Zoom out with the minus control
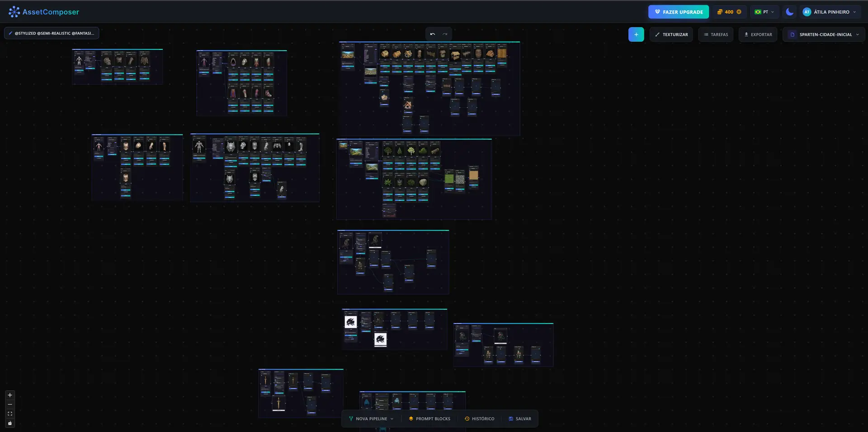The image size is (868, 432). [x=10, y=404]
